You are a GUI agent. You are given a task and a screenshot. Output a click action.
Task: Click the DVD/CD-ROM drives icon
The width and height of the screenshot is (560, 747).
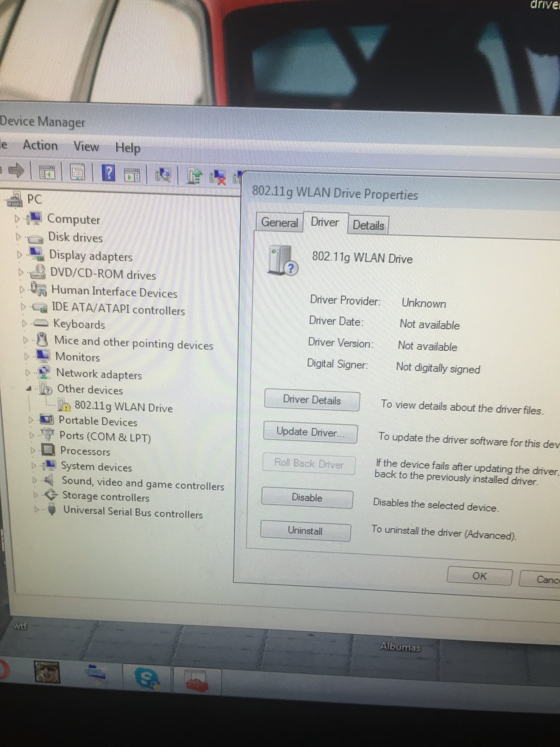click(37, 271)
